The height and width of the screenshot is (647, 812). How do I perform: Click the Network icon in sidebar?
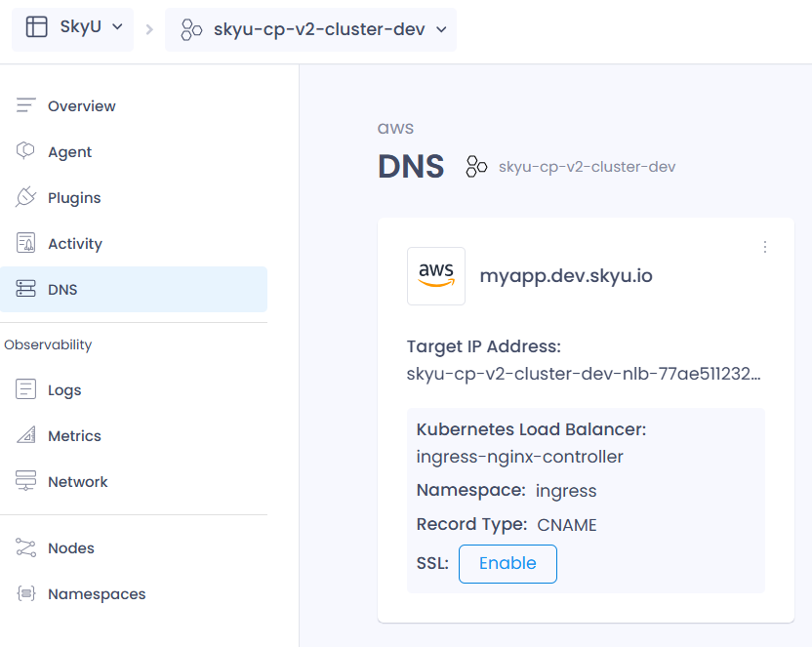pos(26,480)
